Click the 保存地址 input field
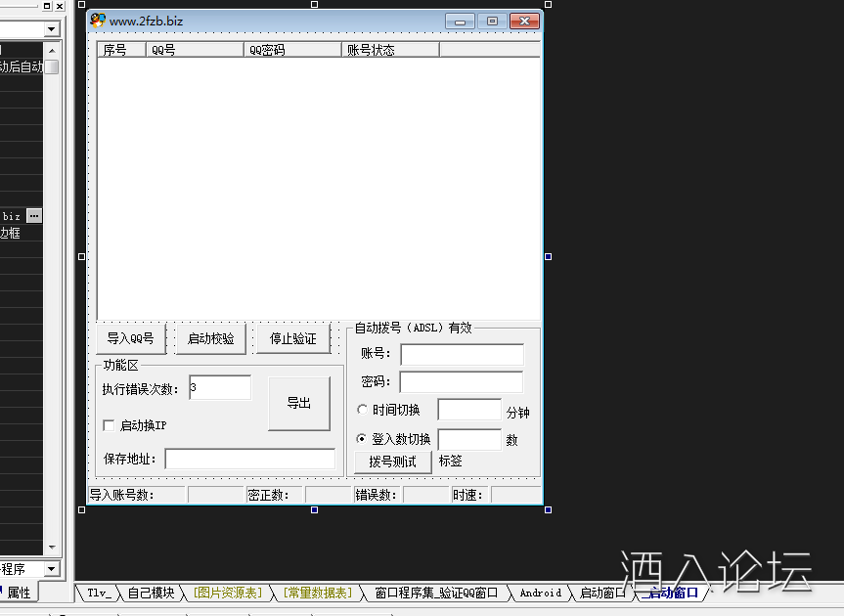 coord(249,459)
